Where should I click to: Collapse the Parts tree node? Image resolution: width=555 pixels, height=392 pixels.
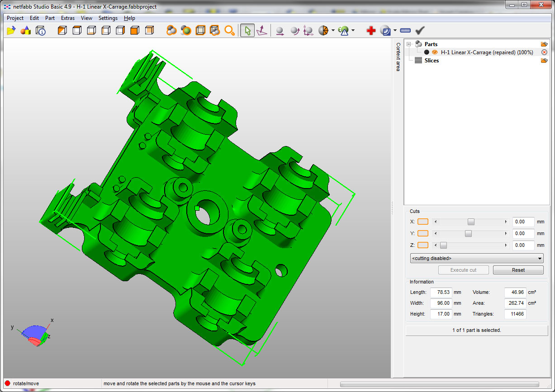pyautogui.click(x=409, y=44)
